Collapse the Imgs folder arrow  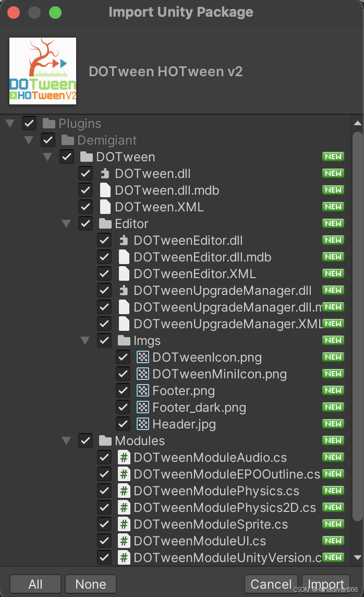85,340
